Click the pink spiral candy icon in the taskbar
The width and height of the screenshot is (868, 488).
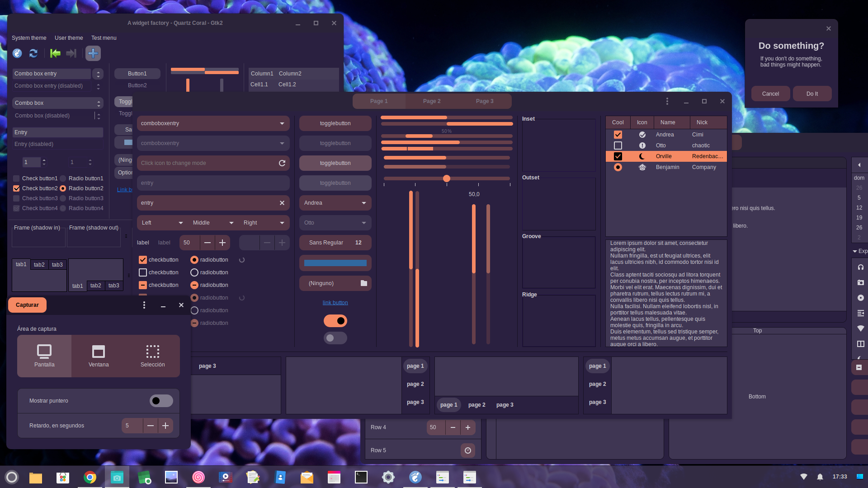point(198,477)
